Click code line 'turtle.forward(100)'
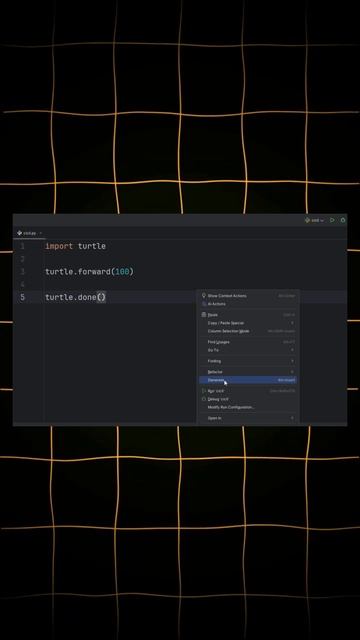 click(x=89, y=271)
